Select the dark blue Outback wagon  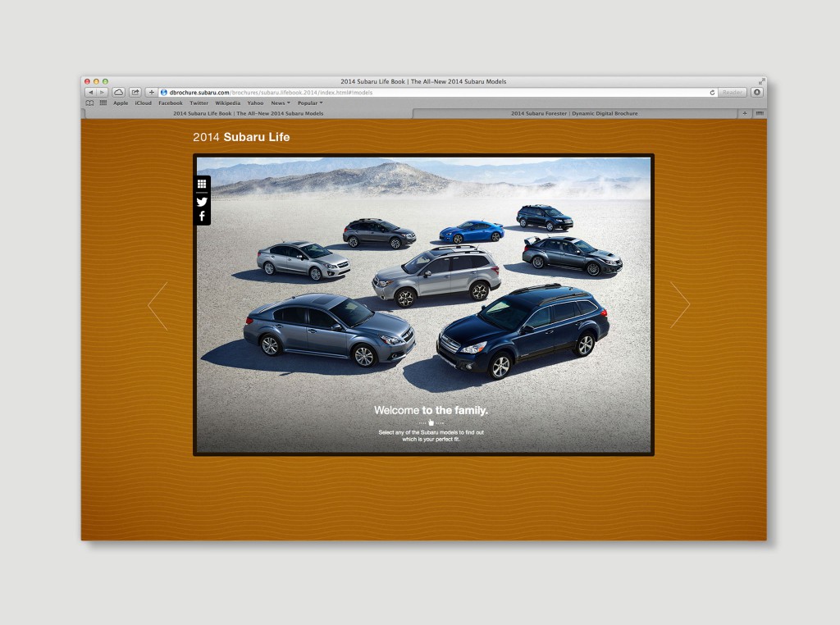[523, 332]
